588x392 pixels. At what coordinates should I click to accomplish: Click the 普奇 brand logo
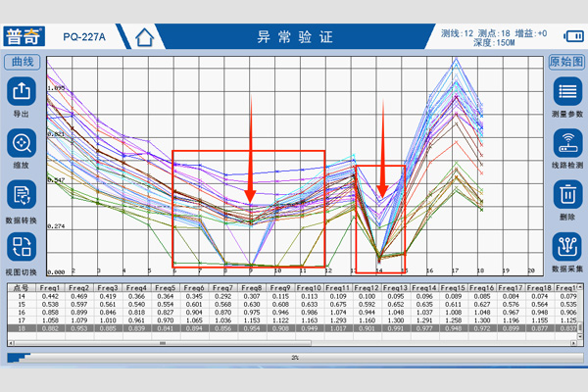pos(26,36)
